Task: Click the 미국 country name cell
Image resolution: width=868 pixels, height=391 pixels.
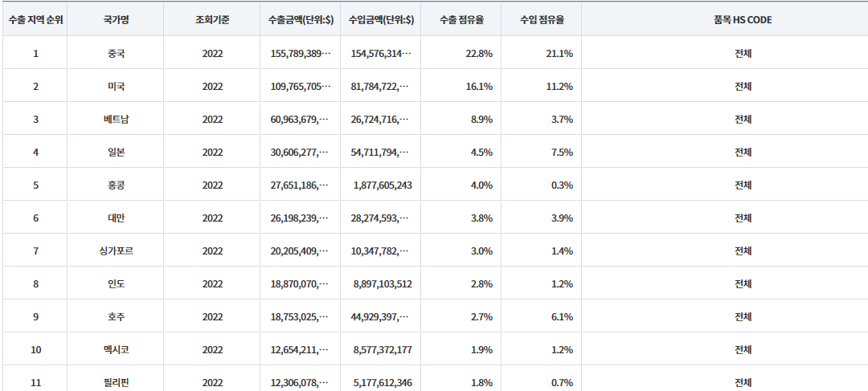Action: pos(116,87)
